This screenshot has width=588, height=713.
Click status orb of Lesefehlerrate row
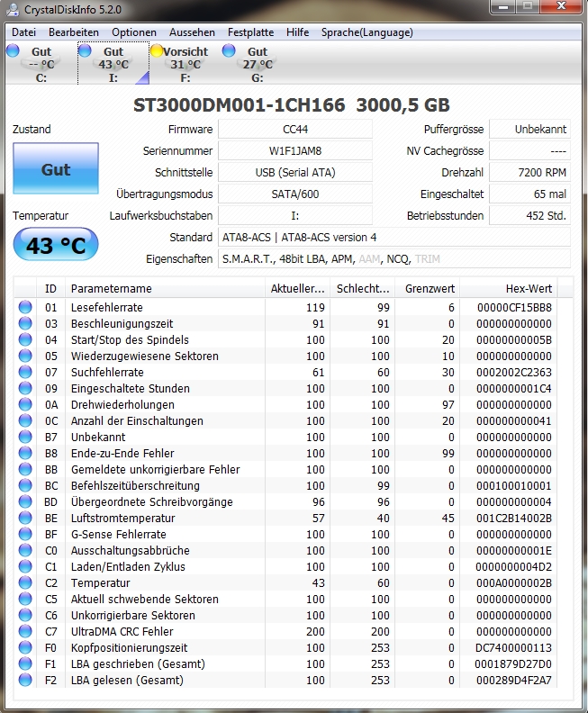click(25, 307)
